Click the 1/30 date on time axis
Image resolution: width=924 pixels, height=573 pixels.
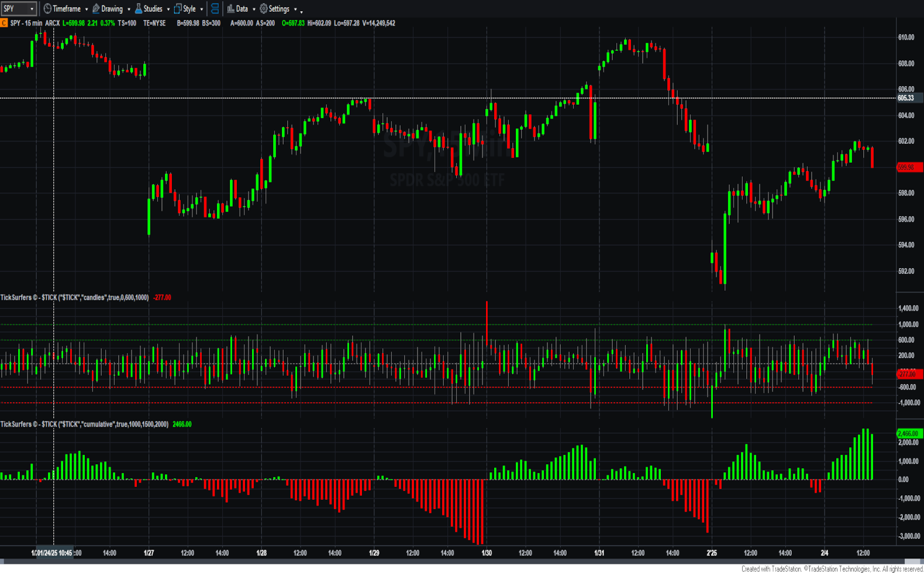pyautogui.click(x=487, y=553)
